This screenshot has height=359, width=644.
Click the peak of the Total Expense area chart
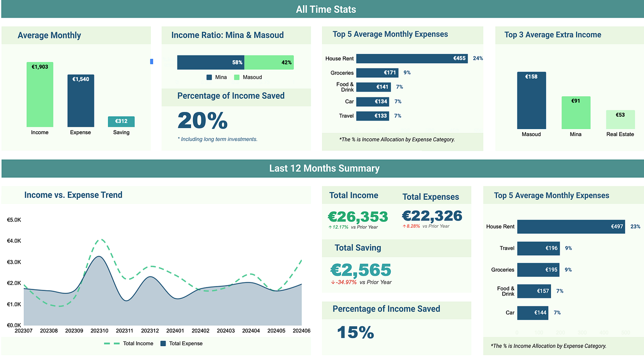(x=99, y=258)
